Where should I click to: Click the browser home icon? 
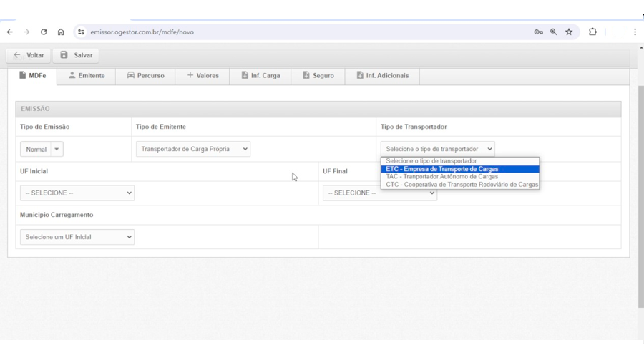click(61, 32)
